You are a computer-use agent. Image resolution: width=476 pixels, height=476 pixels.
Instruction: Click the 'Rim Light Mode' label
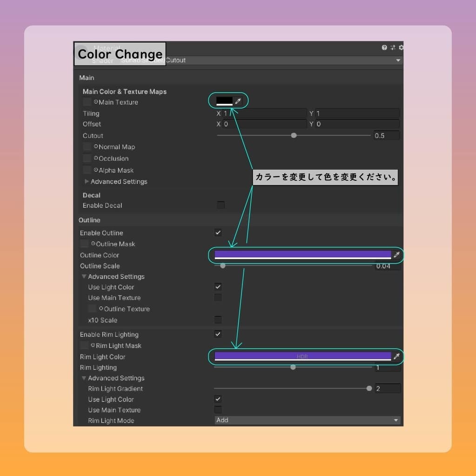(x=111, y=420)
